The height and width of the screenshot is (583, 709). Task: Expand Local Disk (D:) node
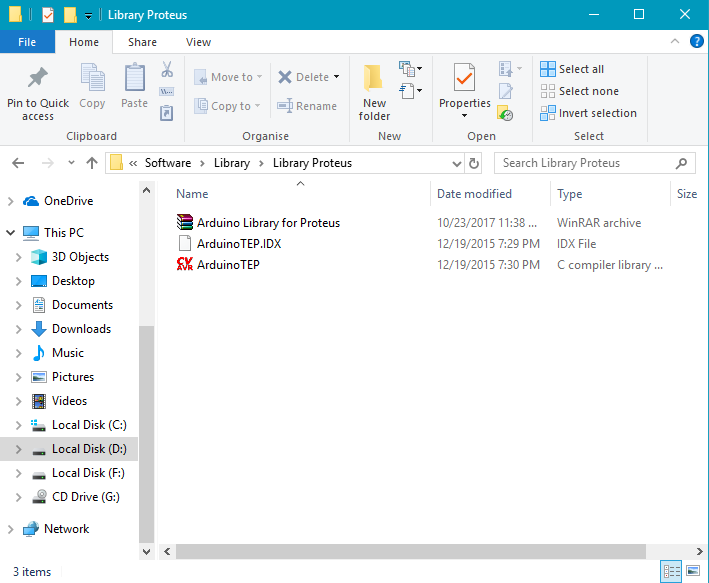pyautogui.click(x=18, y=449)
